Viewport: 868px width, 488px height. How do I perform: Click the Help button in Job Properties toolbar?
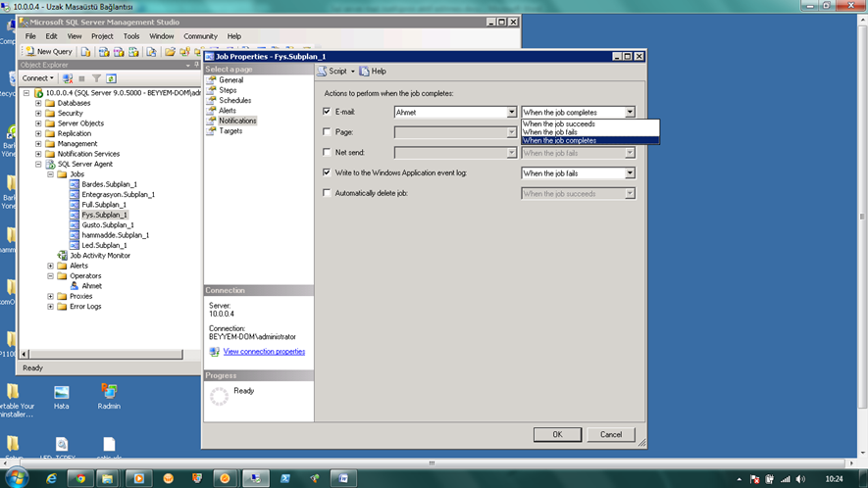click(x=373, y=72)
